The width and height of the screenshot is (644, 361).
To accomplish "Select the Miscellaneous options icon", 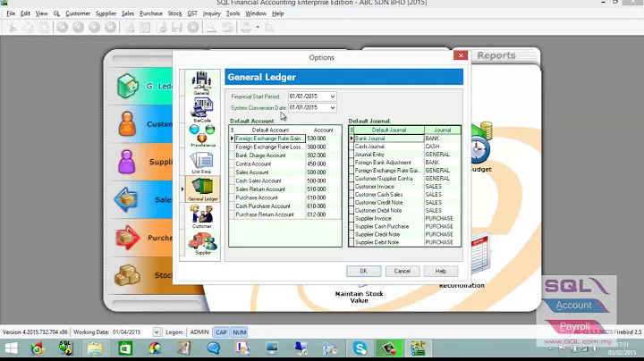I will click(202, 136).
